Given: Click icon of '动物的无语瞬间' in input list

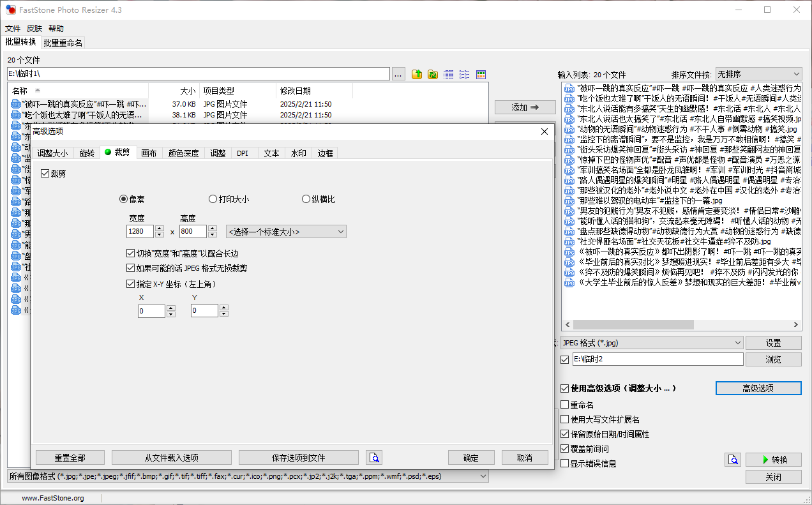Looking at the screenshot, I should pos(570,129).
